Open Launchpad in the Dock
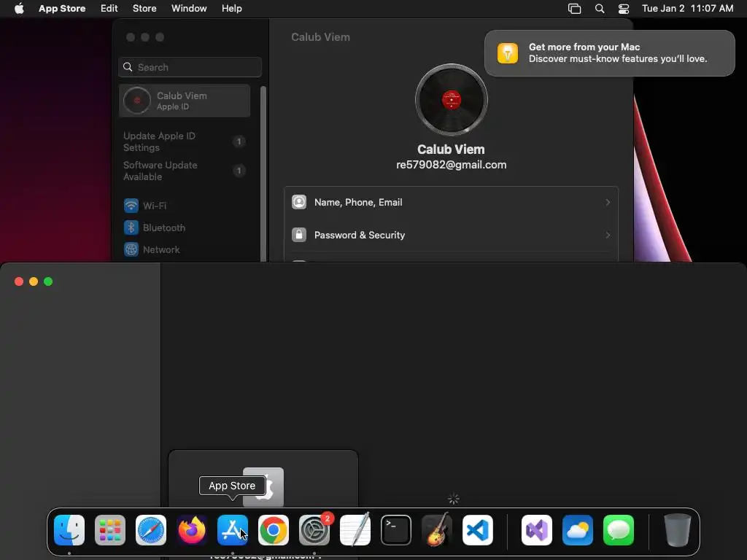Screen dimensions: 747x560 point(110,530)
